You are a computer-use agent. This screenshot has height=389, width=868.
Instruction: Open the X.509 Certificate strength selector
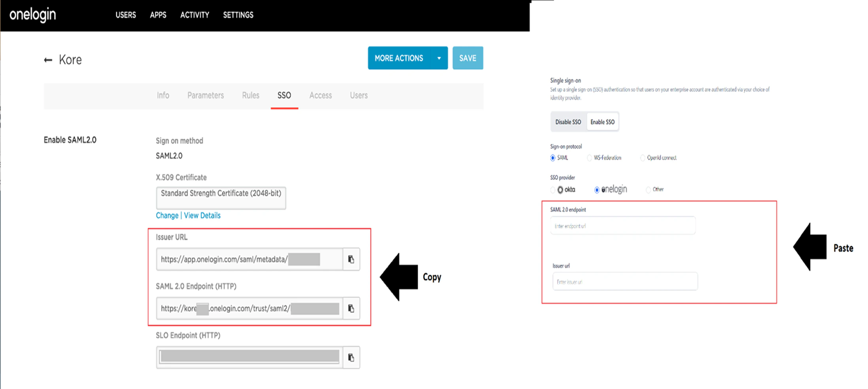(221, 198)
